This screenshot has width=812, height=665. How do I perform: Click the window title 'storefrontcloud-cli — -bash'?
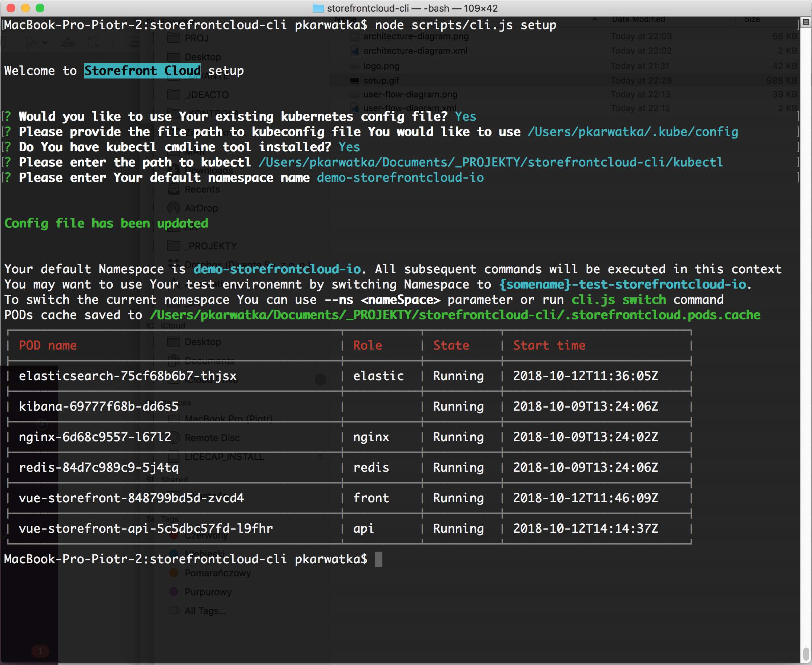coord(412,8)
